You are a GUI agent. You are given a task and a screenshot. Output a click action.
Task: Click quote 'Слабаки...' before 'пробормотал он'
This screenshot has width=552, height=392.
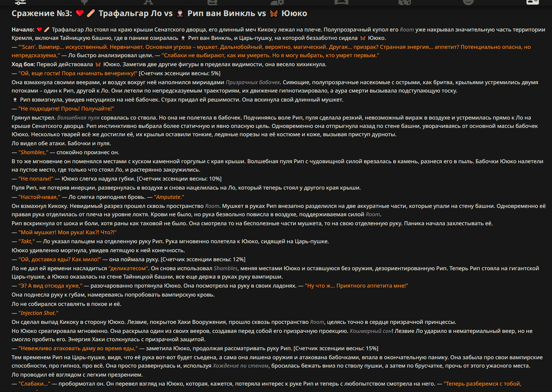point(34,384)
